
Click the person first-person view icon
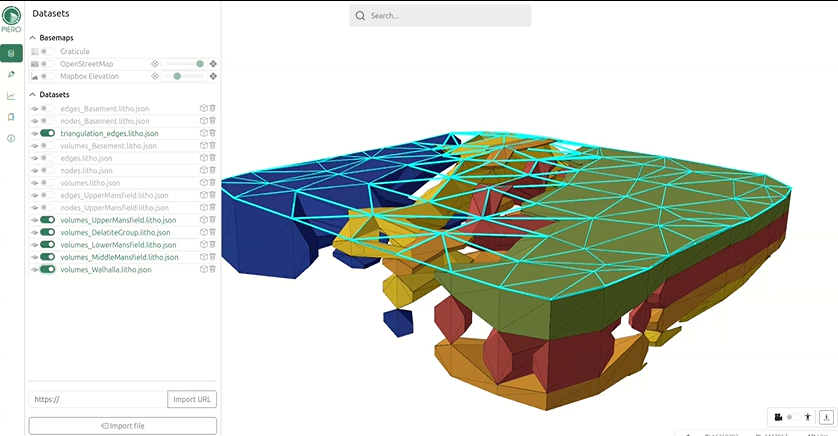click(x=808, y=417)
